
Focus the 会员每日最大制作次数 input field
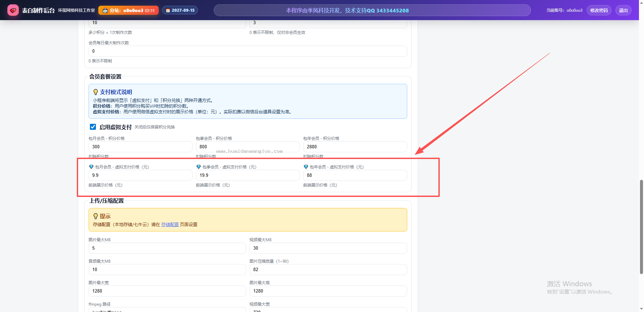(x=248, y=51)
